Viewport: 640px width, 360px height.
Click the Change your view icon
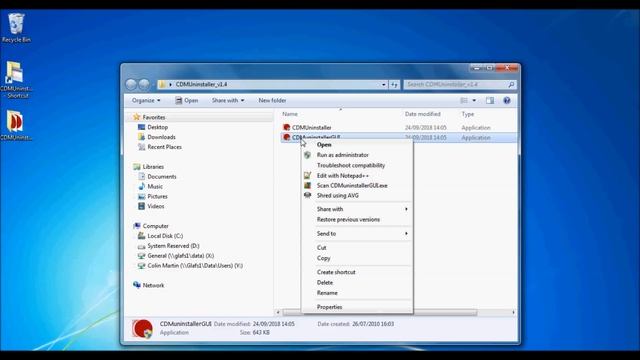464,100
